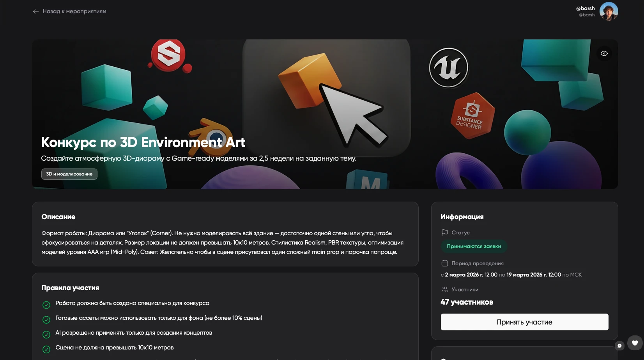The image size is (644, 360).
Task: Open the @barsh profile avatar
Action: (609, 11)
